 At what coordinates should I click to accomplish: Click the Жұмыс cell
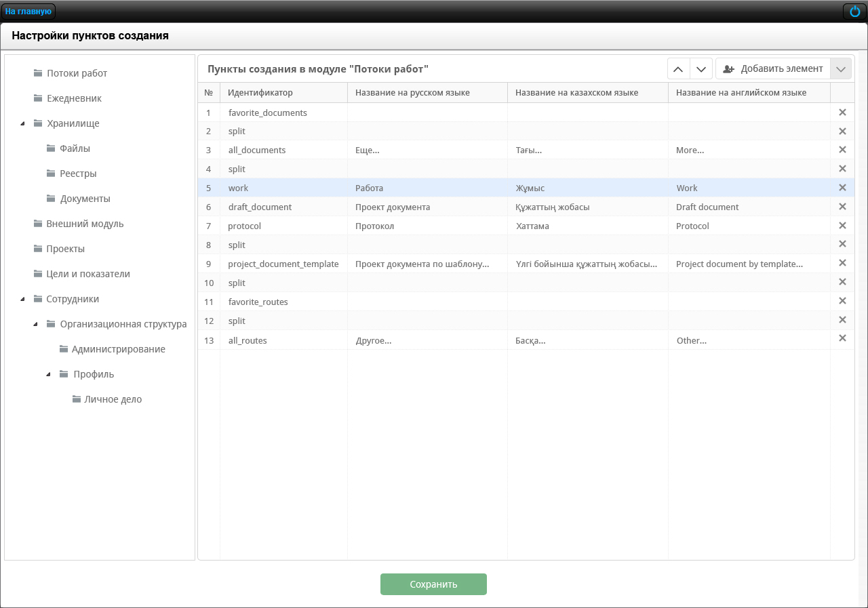(x=588, y=188)
